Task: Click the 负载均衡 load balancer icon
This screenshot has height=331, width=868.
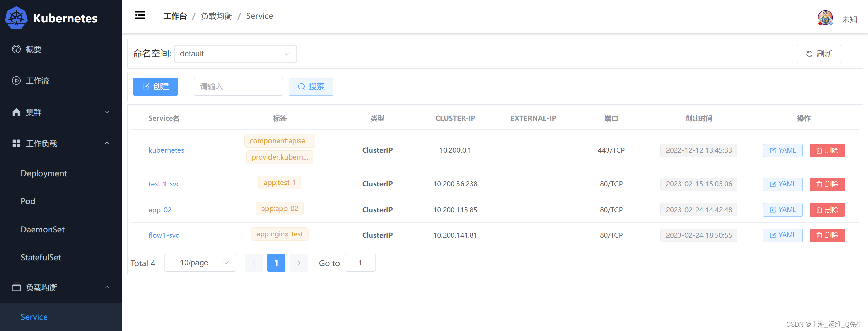Action: [x=16, y=287]
